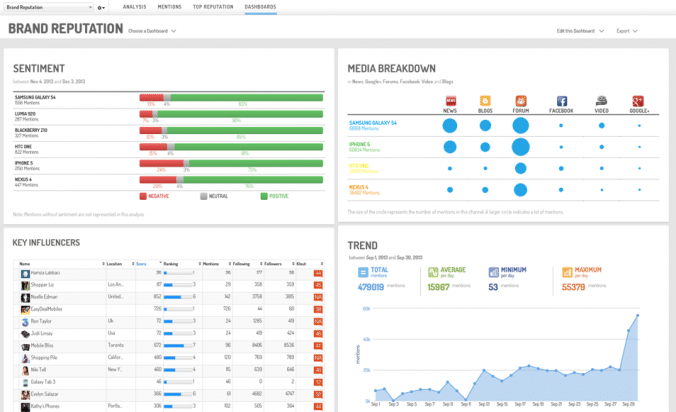
Task: Toggle the Negative legend item
Action: point(154,196)
